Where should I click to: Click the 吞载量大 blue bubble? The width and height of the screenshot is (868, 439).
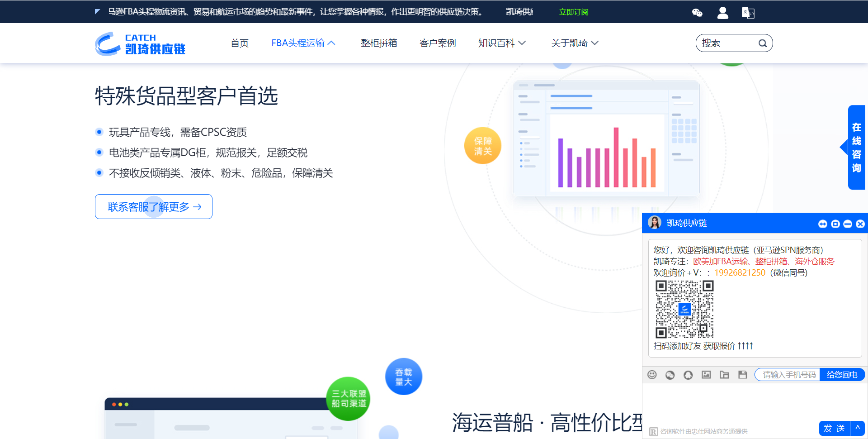404,377
